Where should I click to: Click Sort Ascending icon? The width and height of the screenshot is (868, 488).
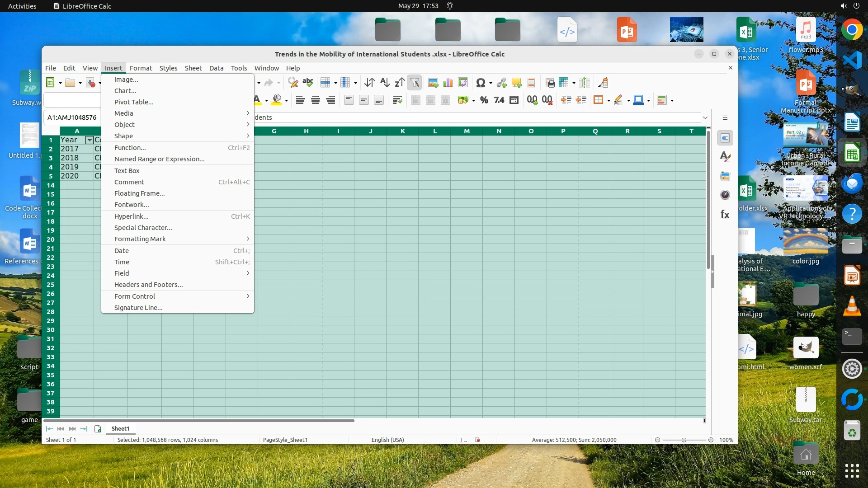pyautogui.click(x=385, y=83)
